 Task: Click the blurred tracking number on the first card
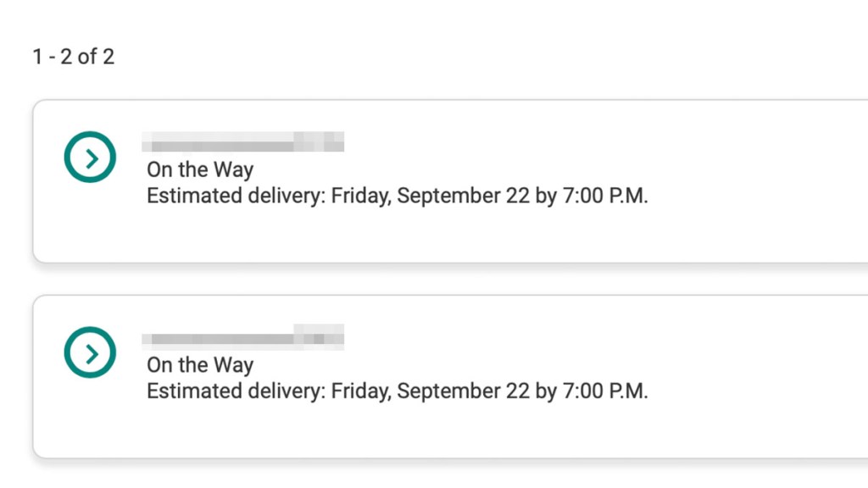[245, 142]
